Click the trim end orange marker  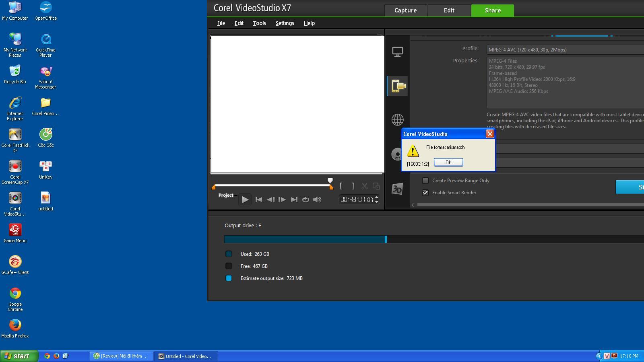tap(331, 187)
